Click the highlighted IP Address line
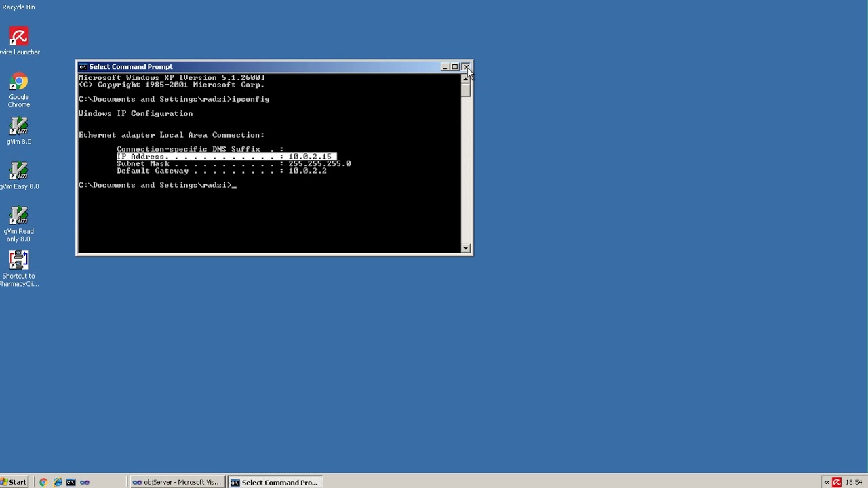Image resolution: width=868 pixels, height=488 pixels. (x=226, y=156)
